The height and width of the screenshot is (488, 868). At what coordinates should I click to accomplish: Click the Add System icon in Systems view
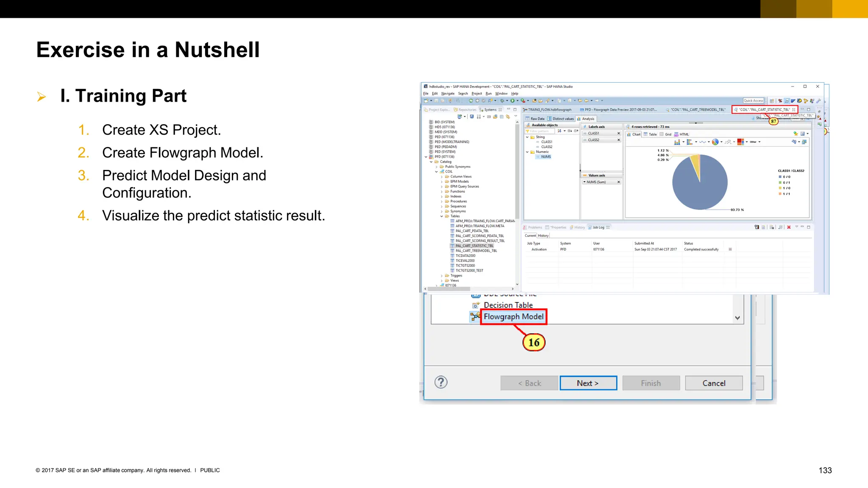[459, 116]
